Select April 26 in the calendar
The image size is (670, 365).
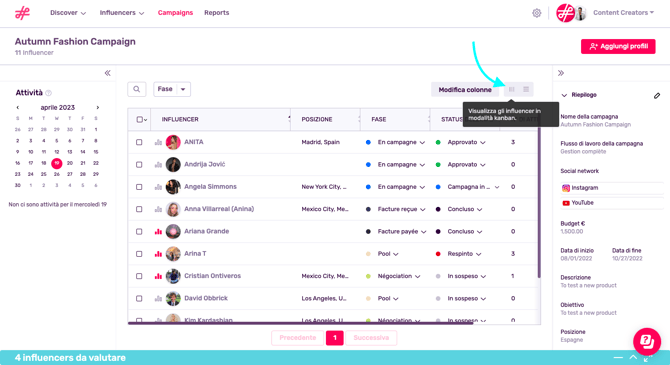[x=56, y=174]
